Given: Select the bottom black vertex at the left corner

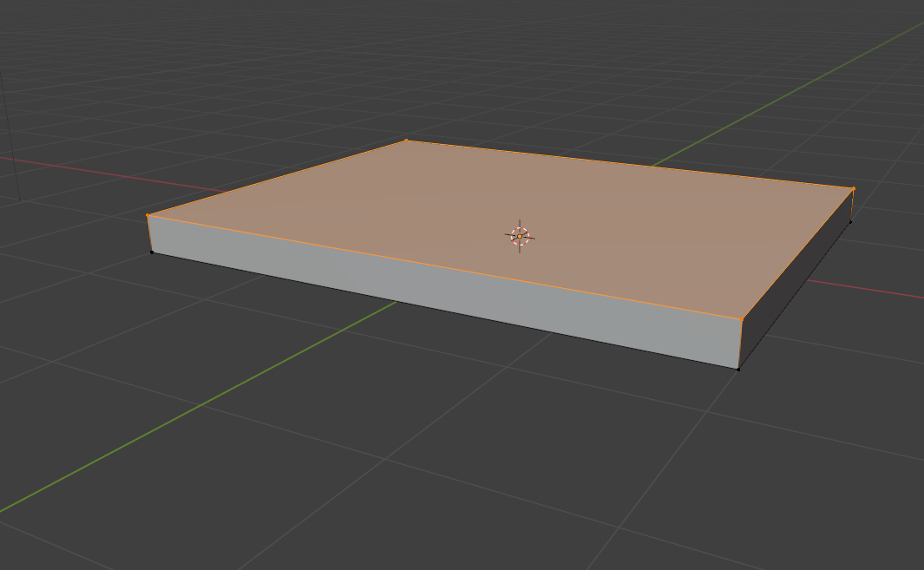Looking at the screenshot, I should 152,252.
